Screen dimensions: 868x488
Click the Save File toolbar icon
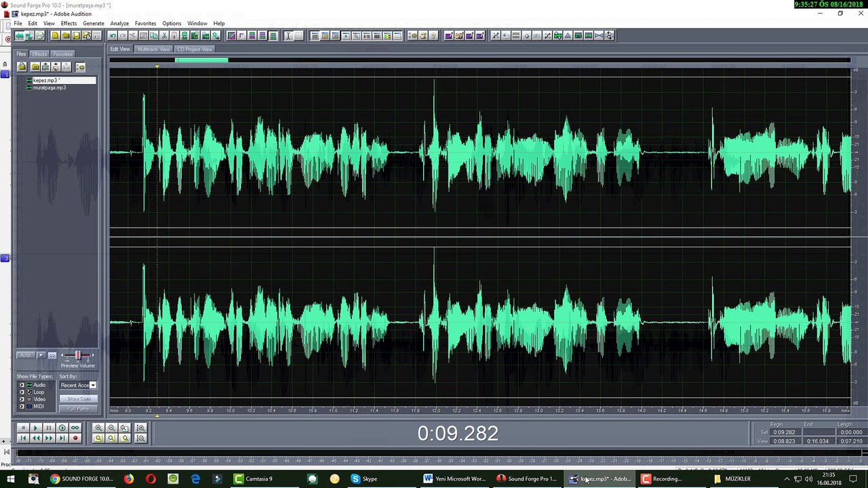[76, 35]
